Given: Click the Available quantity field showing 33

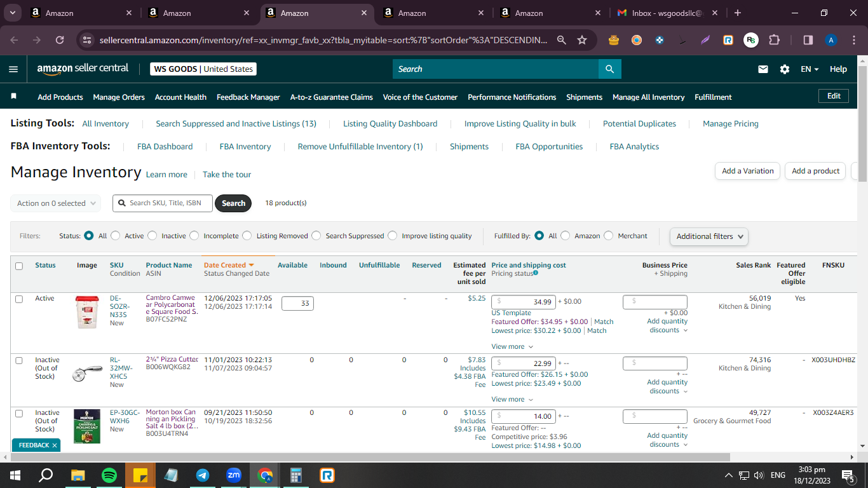Looking at the screenshot, I should pos(297,303).
